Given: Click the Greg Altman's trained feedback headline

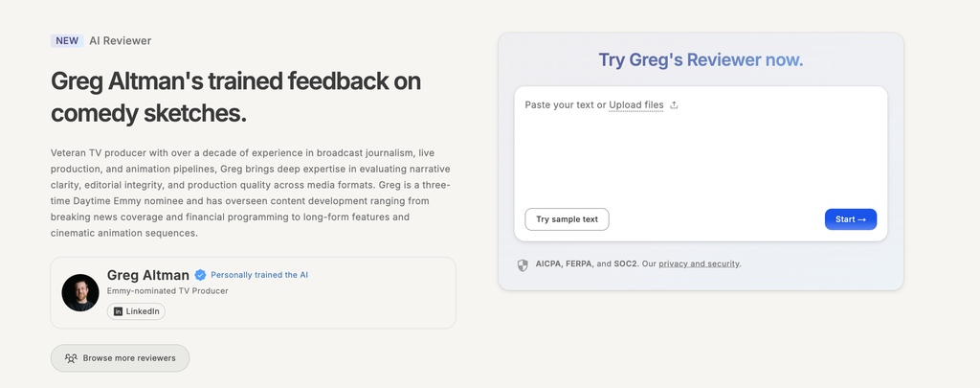Looking at the screenshot, I should (235, 97).
